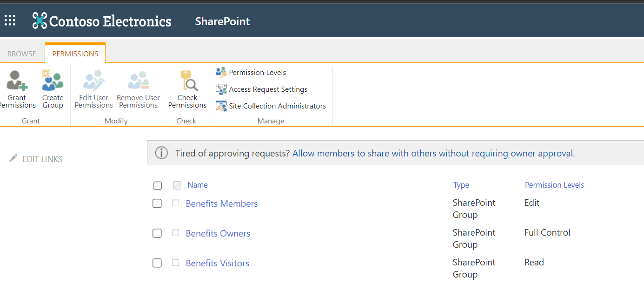Click the Modify ribbon group label

click(x=116, y=121)
